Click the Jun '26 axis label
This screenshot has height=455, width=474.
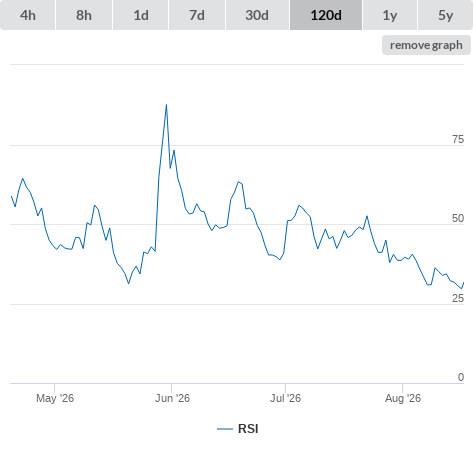pos(172,398)
